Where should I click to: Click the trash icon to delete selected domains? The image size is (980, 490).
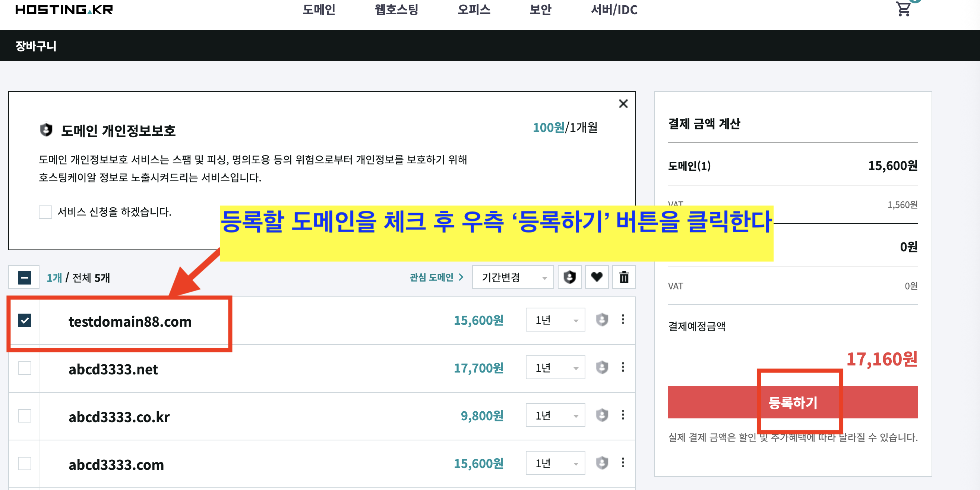click(624, 277)
